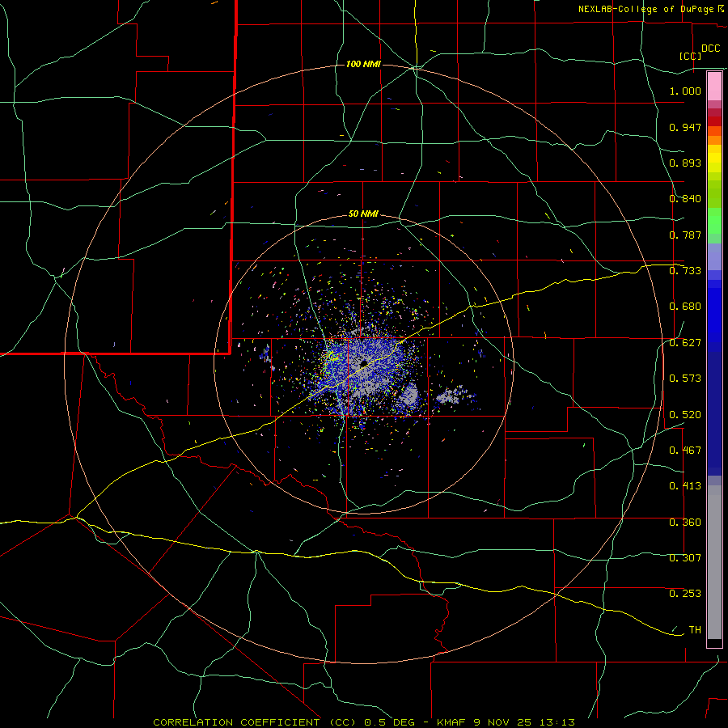Select the 0.307 scale value

pos(685,558)
